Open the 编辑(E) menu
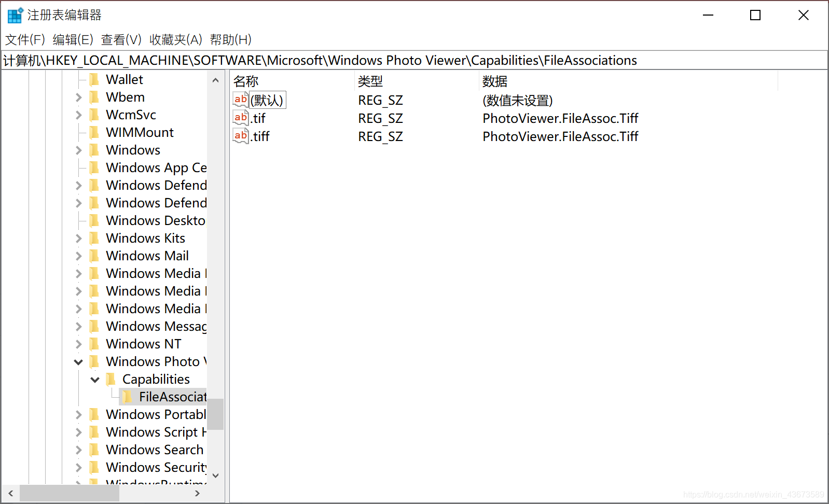 [73, 39]
